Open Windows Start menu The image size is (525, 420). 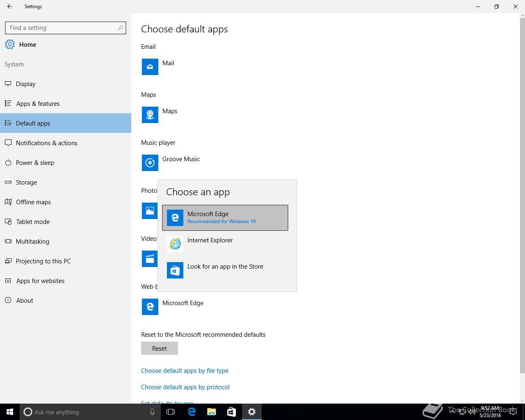point(10,412)
